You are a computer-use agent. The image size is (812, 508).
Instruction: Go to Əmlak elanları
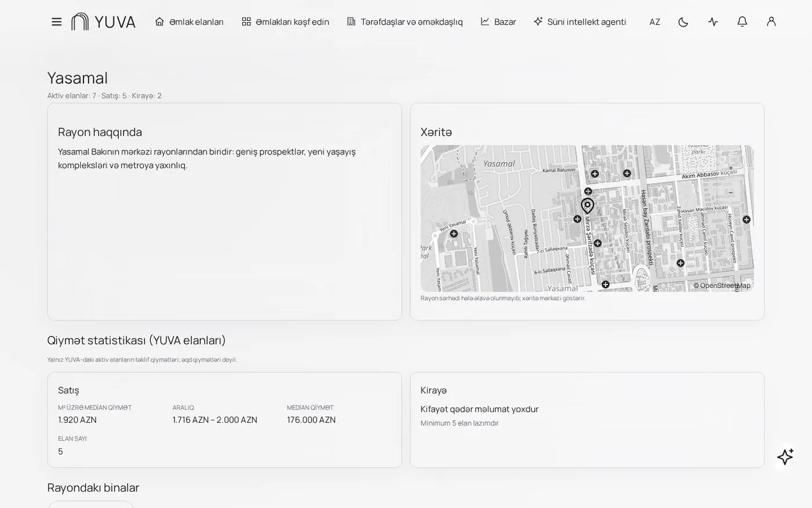click(x=189, y=21)
